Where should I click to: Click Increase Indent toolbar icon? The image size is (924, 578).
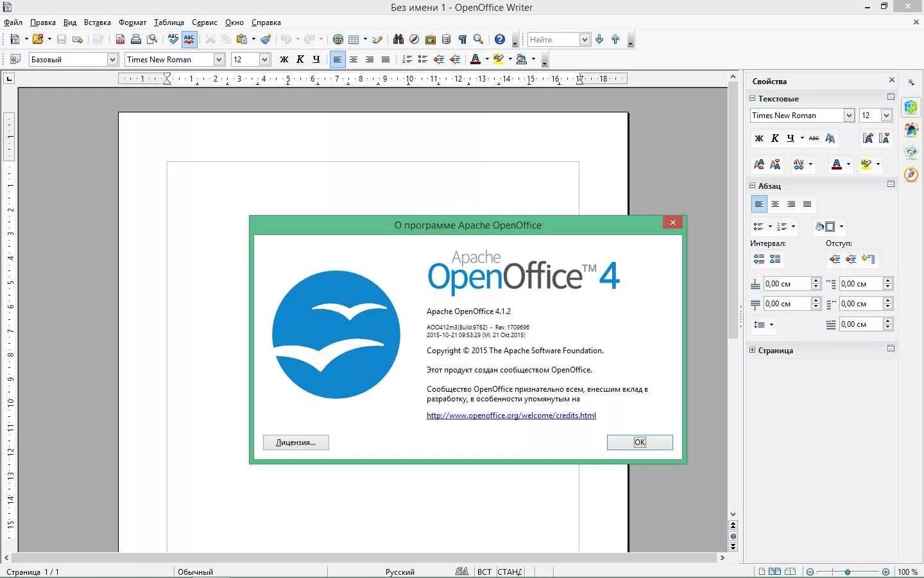(x=455, y=59)
